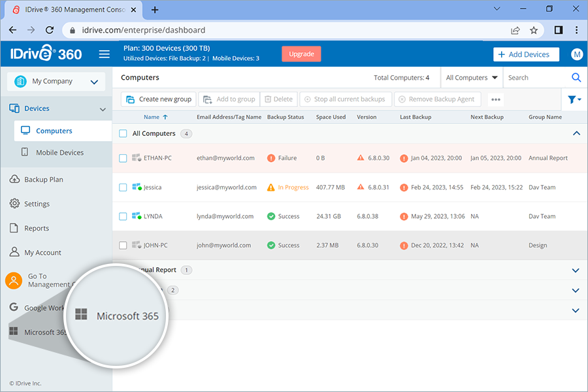
Task: Open the All Computers dropdown filter
Action: 471,77
